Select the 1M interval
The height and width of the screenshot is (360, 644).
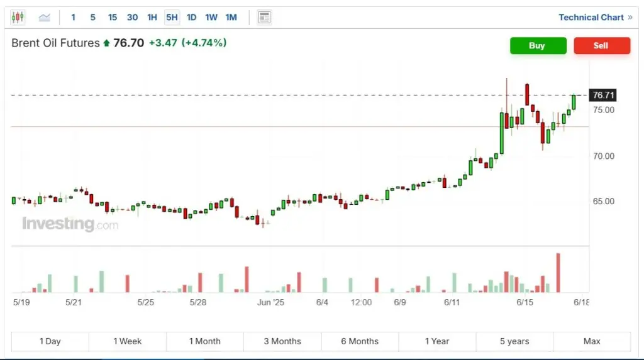231,17
